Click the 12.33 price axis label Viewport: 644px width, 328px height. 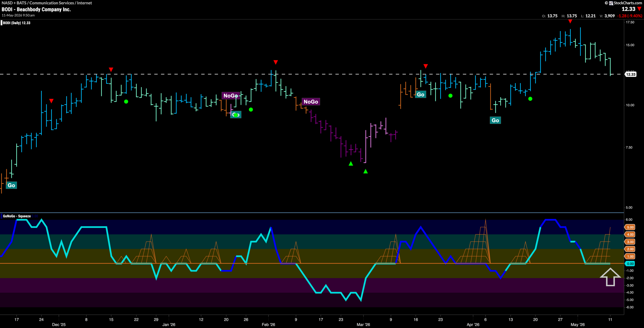[631, 74]
